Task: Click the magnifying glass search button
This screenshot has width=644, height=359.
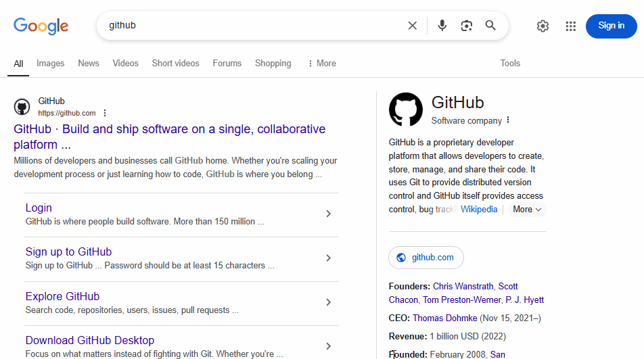Action: point(490,26)
